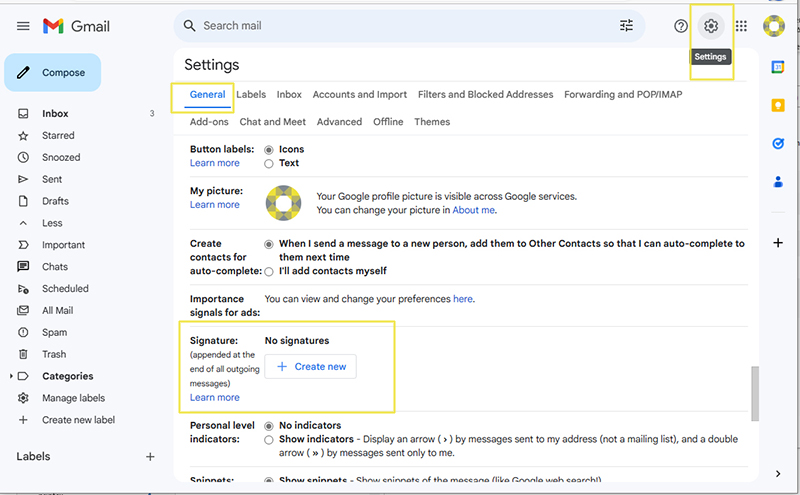The width and height of the screenshot is (800, 495).
Task: Open the Settings gear icon
Action: pyautogui.click(x=711, y=26)
